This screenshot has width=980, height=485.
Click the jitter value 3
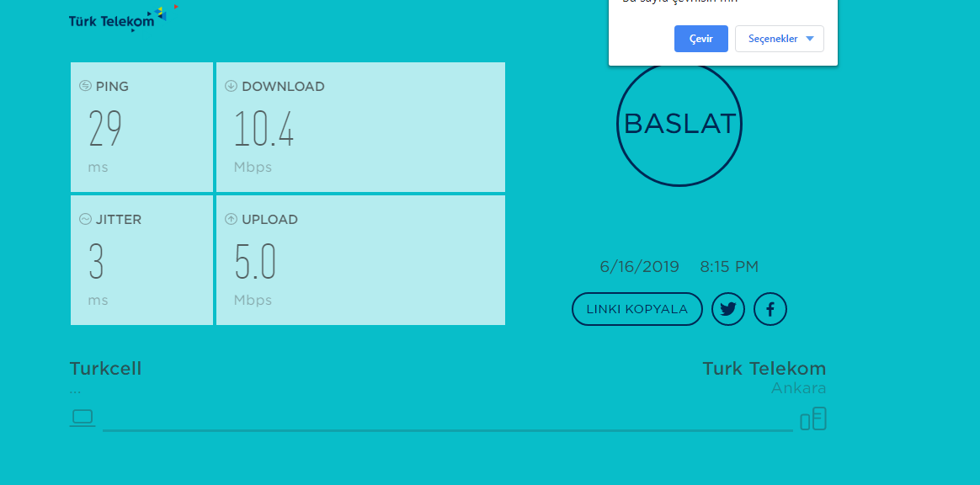click(x=96, y=262)
